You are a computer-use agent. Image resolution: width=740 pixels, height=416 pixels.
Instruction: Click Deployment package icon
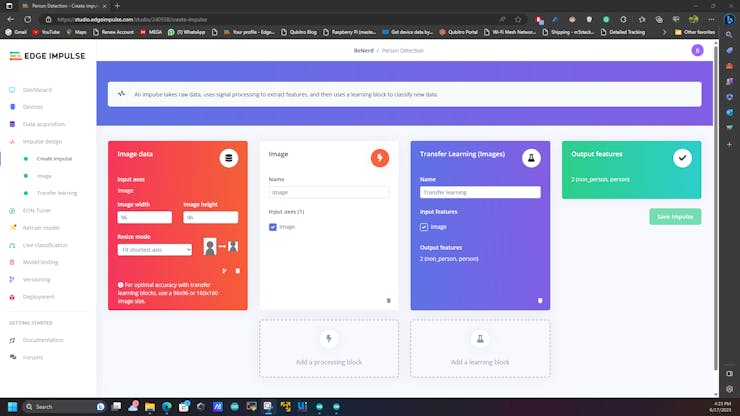point(12,297)
